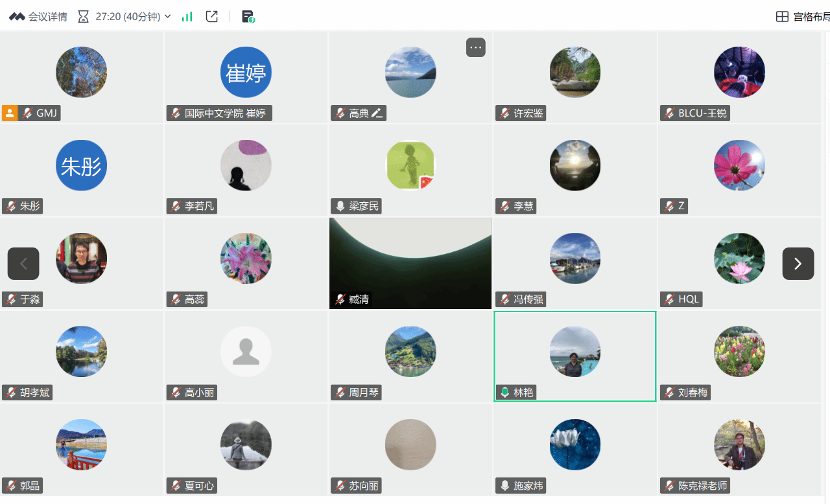Screen dimensions: 830x504
Task: Open the meeting notes document icon
Action: coord(248,17)
